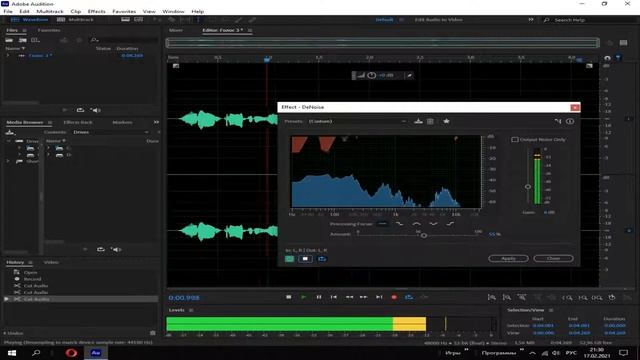Save the DeNoise preset with the save icon
The image size is (640, 360).
(x=418, y=121)
